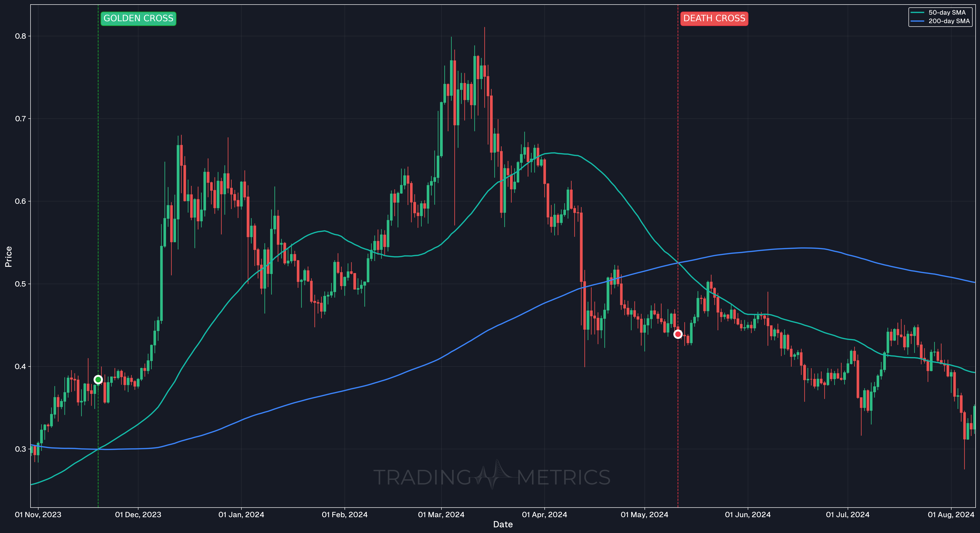Click the teal 50-day SMA legend line

[x=917, y=13]
